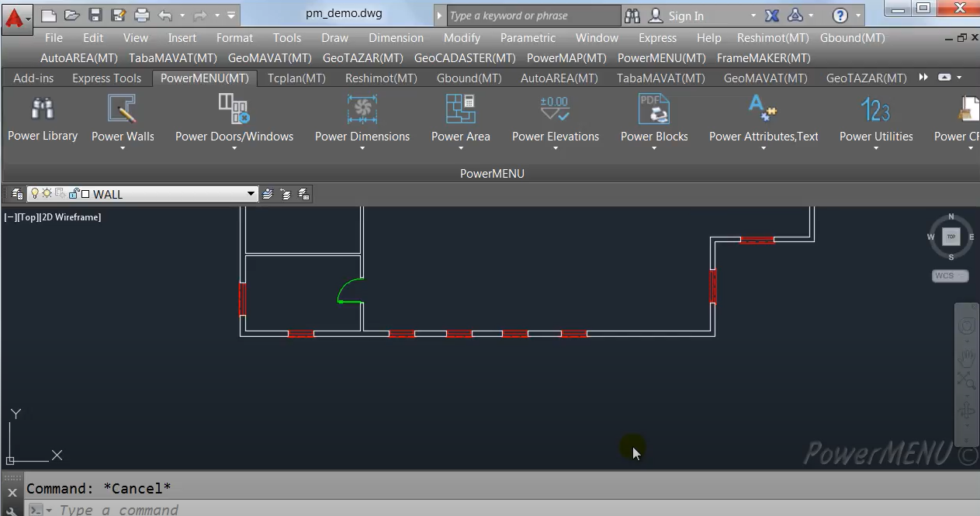Open the AutoCAD application menu button
Viewport: 980px width, 516px height.
pos(17,19)
